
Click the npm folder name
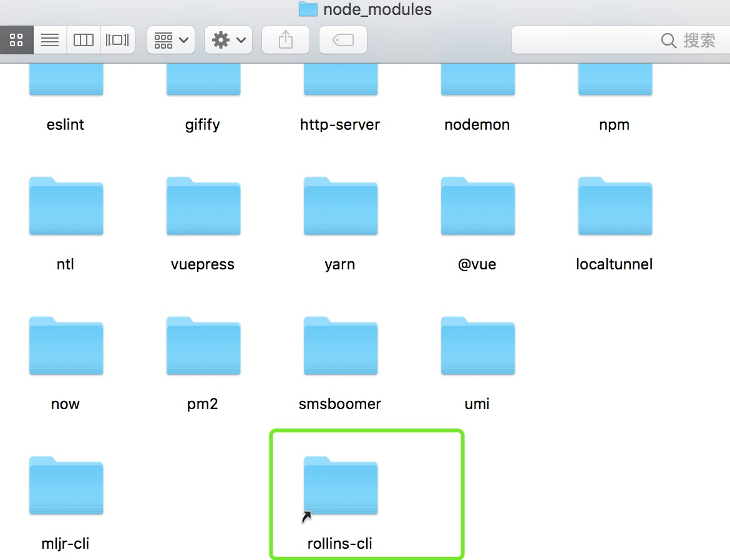615,125
